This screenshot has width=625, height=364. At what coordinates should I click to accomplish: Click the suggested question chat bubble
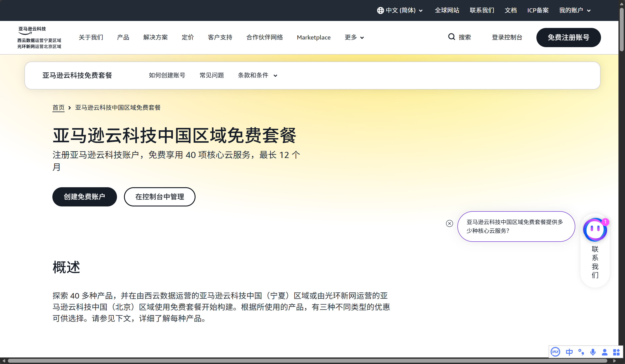516,226
